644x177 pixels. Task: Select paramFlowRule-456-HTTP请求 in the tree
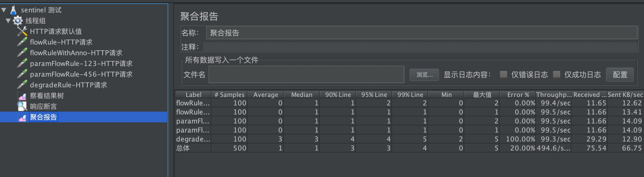[81, 74]
